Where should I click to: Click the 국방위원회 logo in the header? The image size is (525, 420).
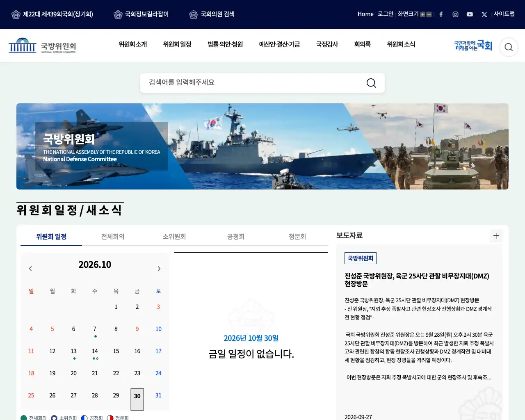pyautogui.click(x=42, y=46)
